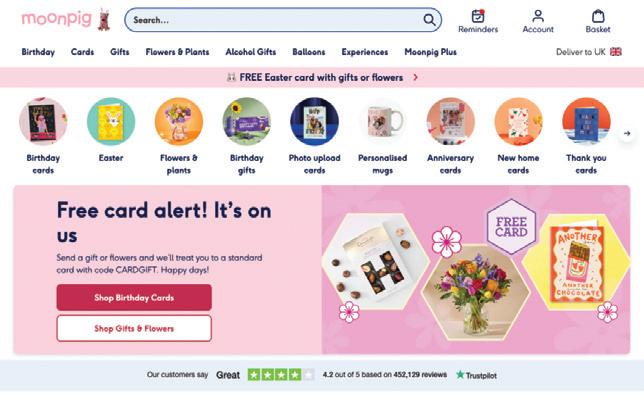Select the Photo upload cards thumbnail

tap(315, 122)
